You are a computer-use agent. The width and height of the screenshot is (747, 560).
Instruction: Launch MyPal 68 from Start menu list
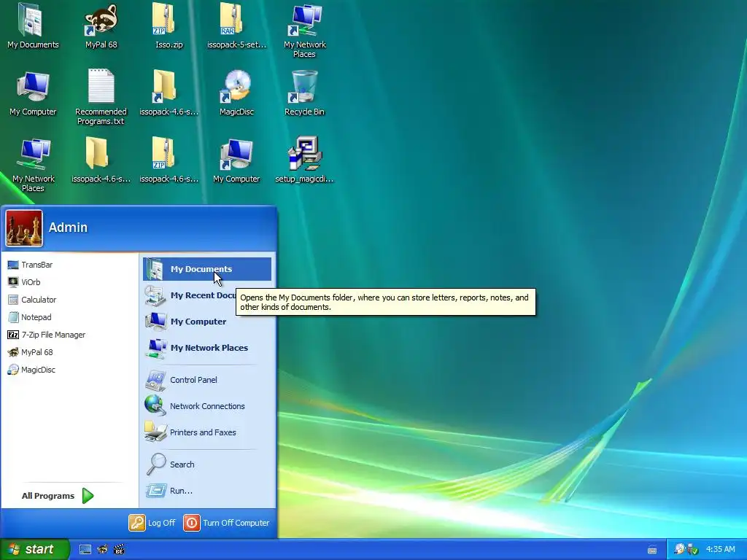pyautogui.click(x=31, y=352)
